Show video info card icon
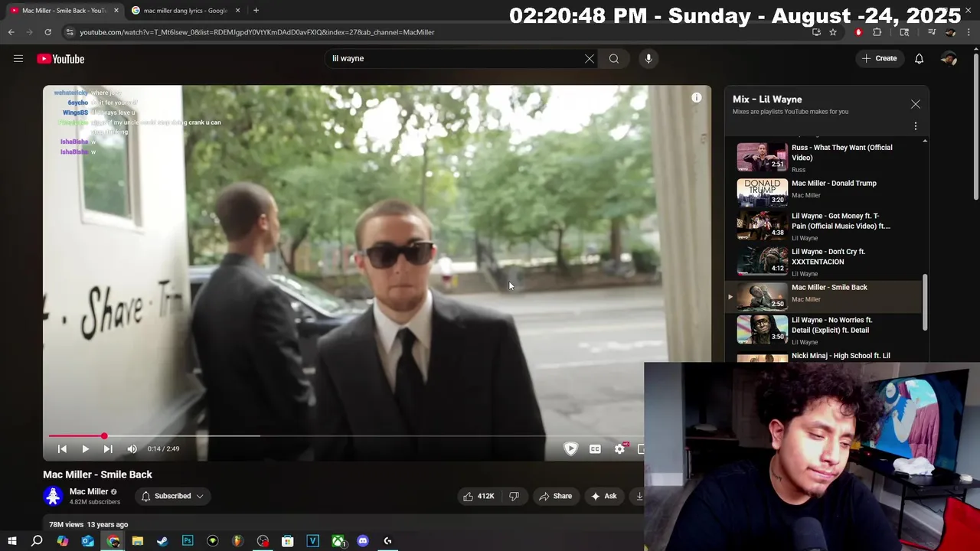This screenshot has width=980, height=551. [696, 97]
